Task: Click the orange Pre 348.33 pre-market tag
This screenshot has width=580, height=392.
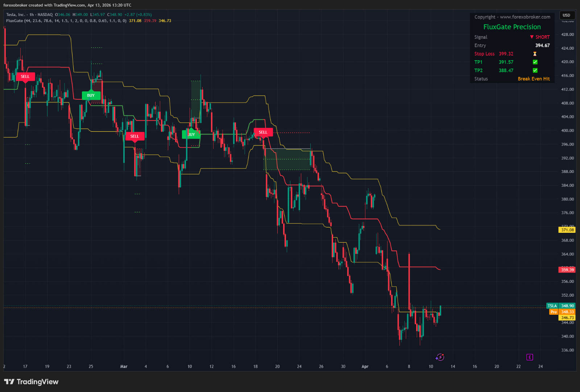Action: click(x=562, y=312)
